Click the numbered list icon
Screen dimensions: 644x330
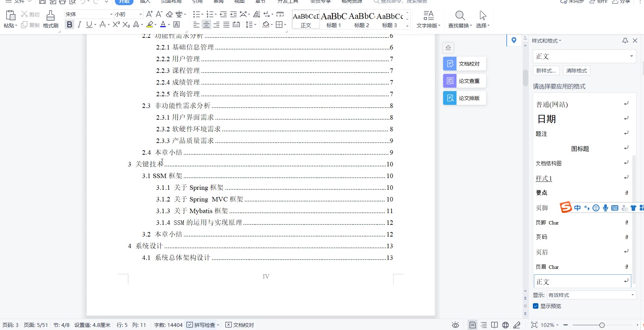[210, 14]
